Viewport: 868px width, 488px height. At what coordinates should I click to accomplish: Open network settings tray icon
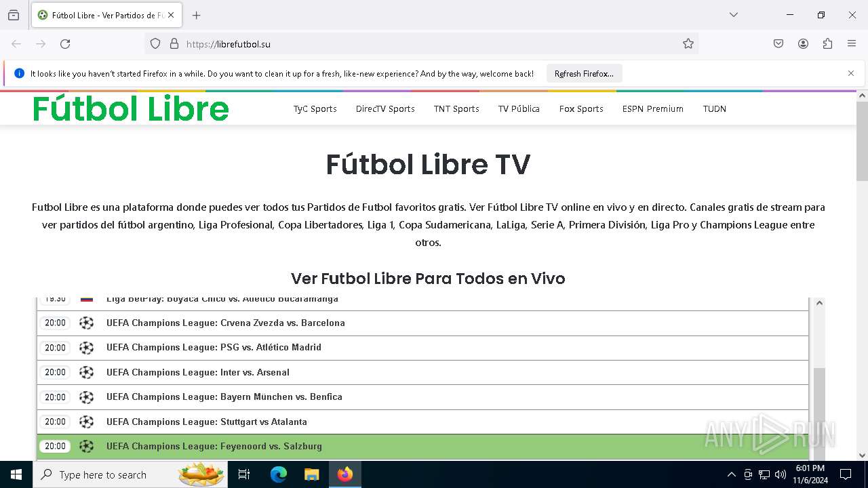pos(764,474)
